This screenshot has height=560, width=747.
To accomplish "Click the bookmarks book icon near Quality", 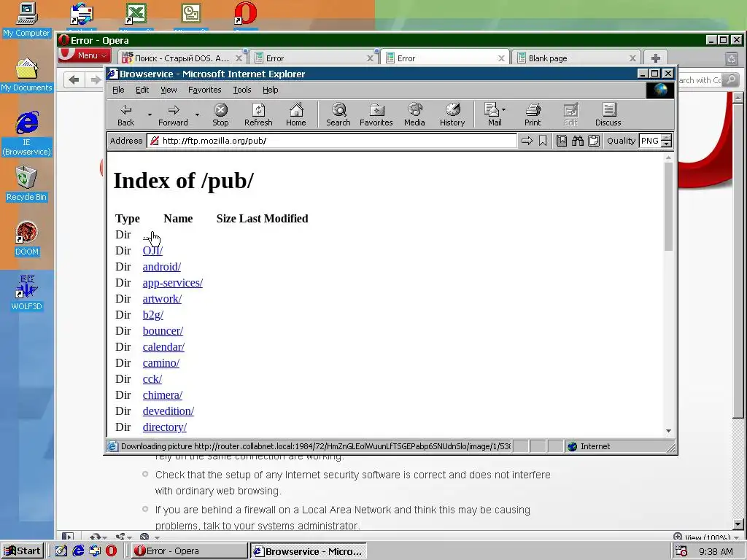I will point(562,141).
